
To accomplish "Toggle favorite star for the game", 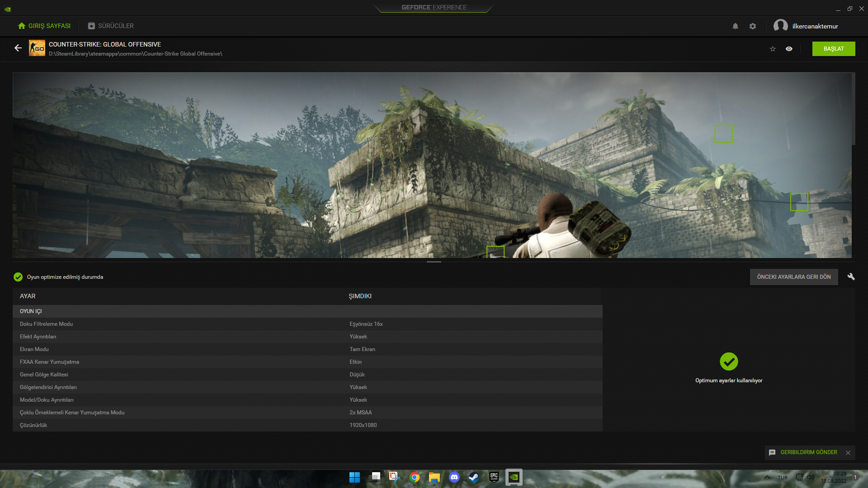I will coord(773,49).
